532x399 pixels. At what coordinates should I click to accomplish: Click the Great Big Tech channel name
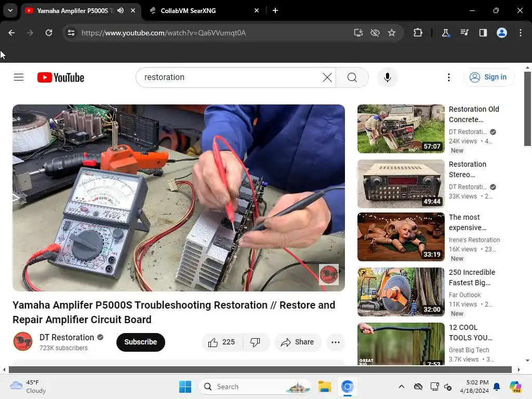pos(469,350)
